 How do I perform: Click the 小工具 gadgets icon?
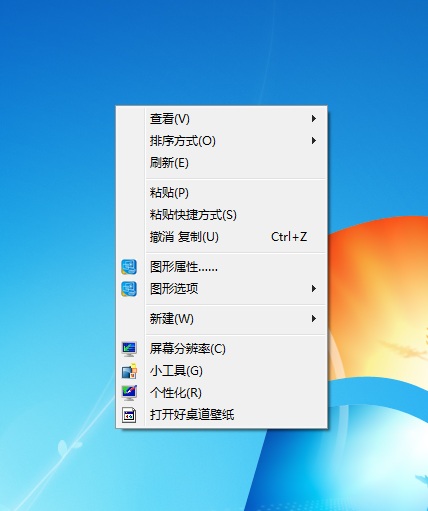tap(129, 371)
